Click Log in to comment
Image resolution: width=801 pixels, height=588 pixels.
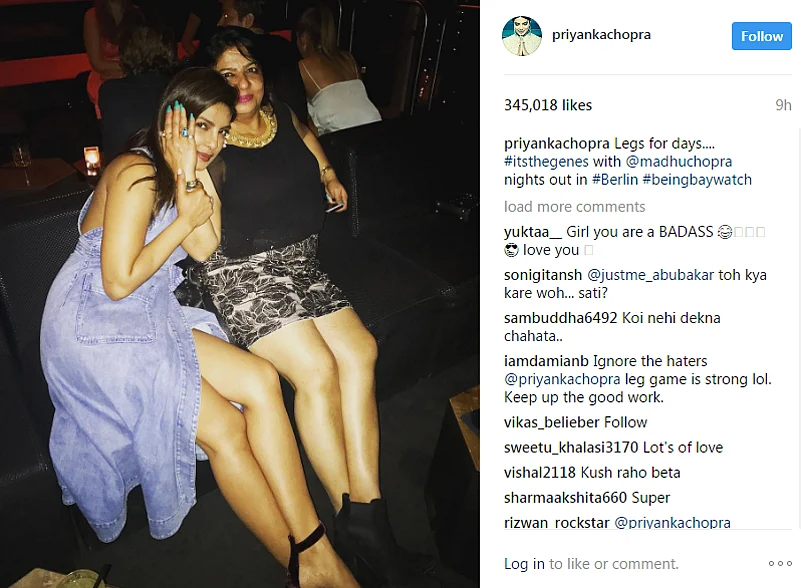[524, 563]
